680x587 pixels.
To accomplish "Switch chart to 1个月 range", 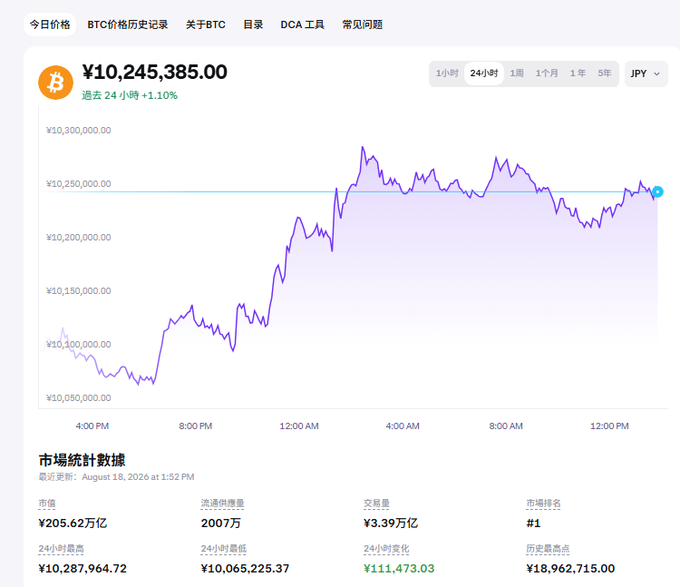I will pos(546,73).
